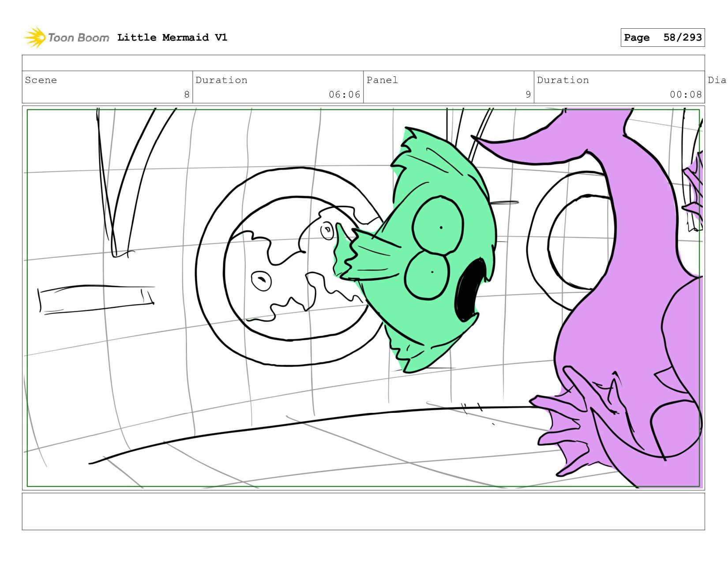Viewport: 728px width, 563px height.
Task: Click the 'Panel' header label
Action: point(382,80)
